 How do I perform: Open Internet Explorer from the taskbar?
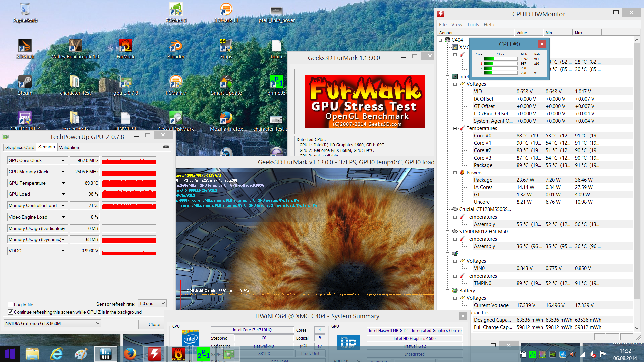click(56, 354)
